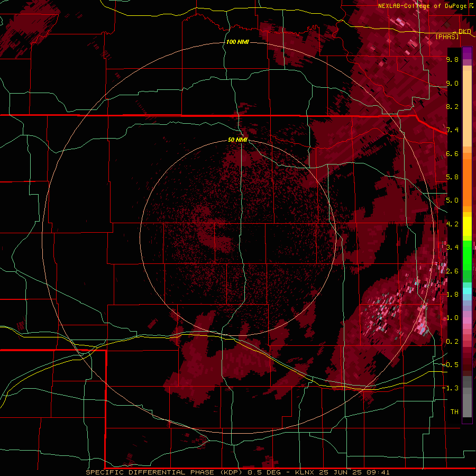
Task: Click the 3.4 scale label
Action: [452, 248]
